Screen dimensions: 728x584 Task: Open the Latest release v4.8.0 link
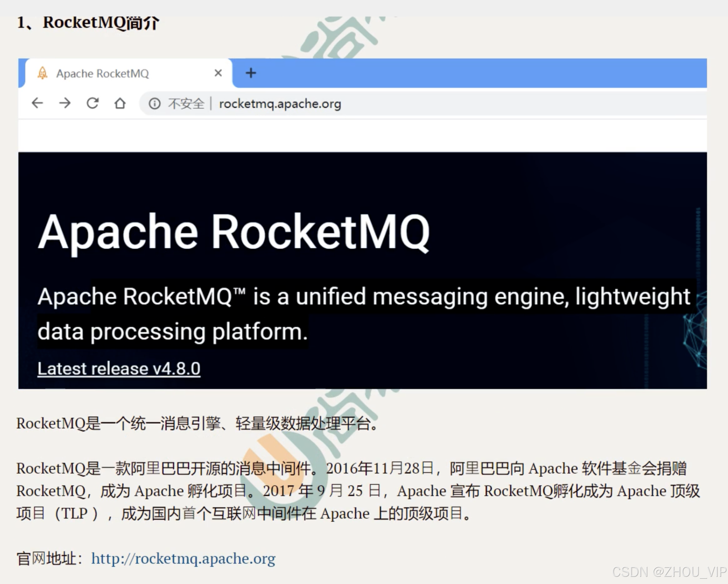tap(119, 368)
